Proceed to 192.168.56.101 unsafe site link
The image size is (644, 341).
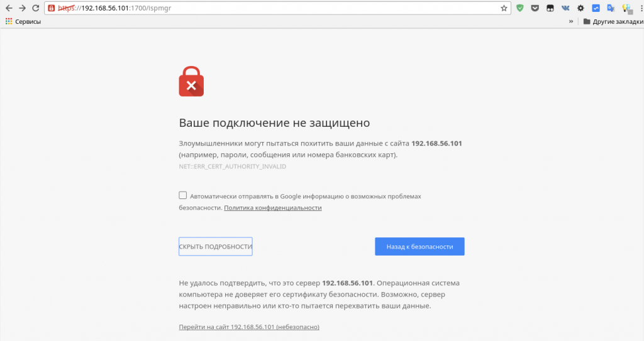pos(249,327)
